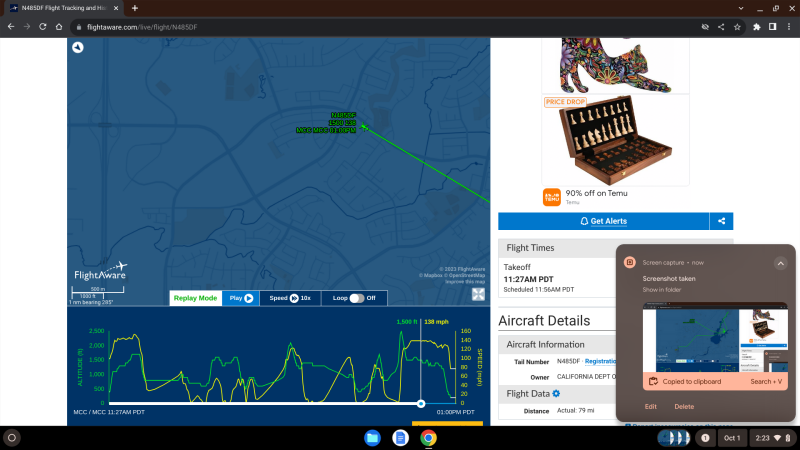This screenshot has height=450, width=800.
Task: Open the tab search dropdown arrow
Action: 741,8
